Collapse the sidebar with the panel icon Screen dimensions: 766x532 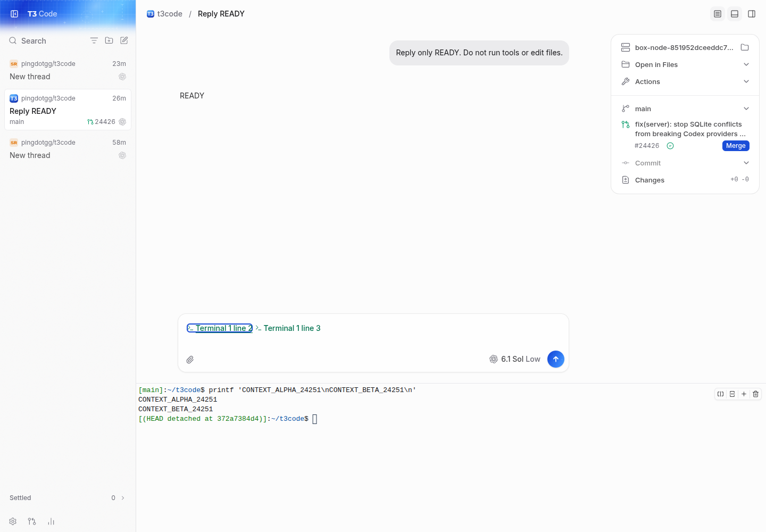tap(14, 14)
